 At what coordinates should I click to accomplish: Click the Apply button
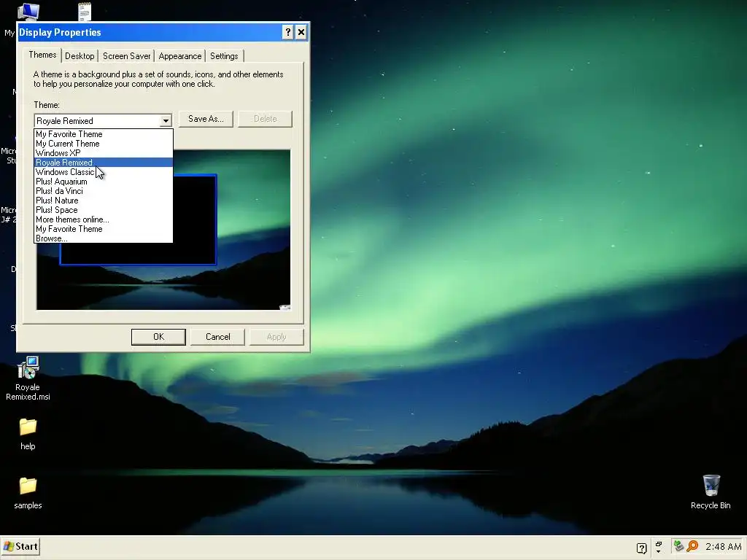[x=276, y=337]
